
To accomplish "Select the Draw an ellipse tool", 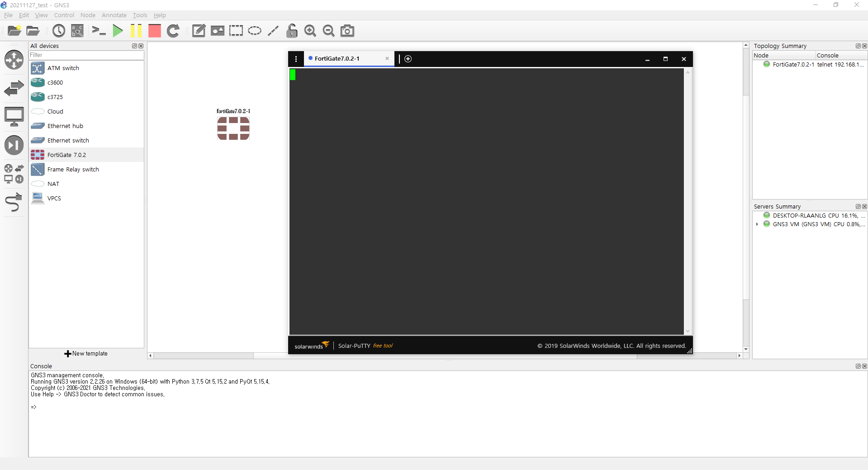I will tap(255, 31).
